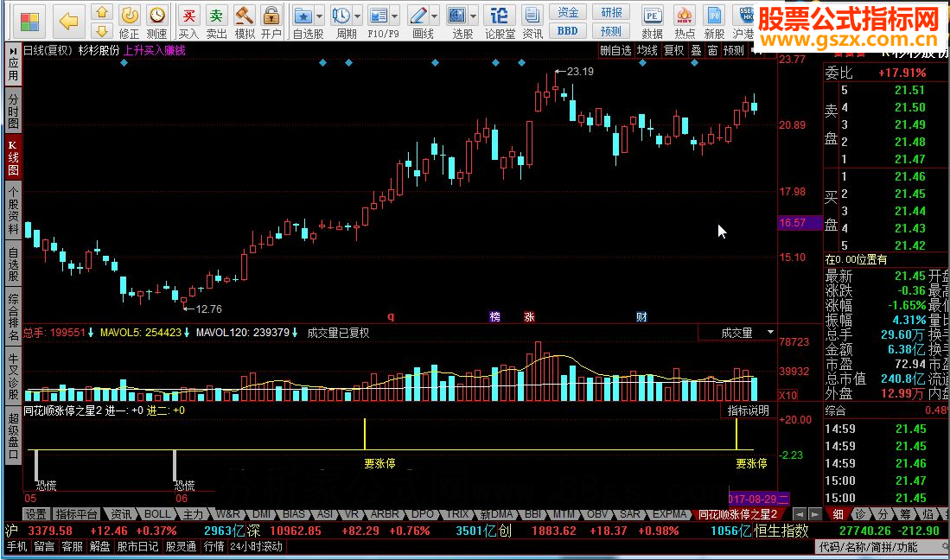Toggle the 窗 window option
Image resolution: width=950 pixels, height=560 pixels.
click(713, 50)
